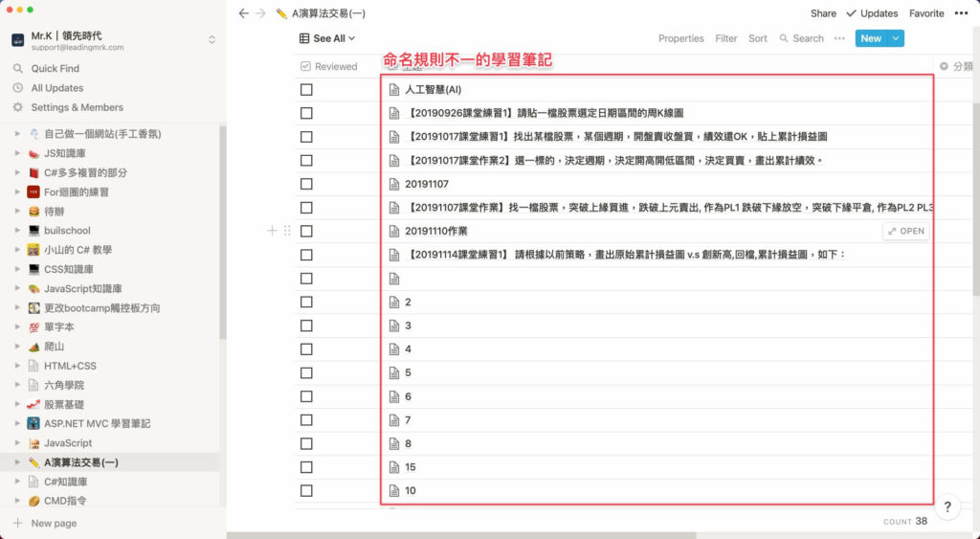
Task: Open the Filter menu
Action: point(725,38)
